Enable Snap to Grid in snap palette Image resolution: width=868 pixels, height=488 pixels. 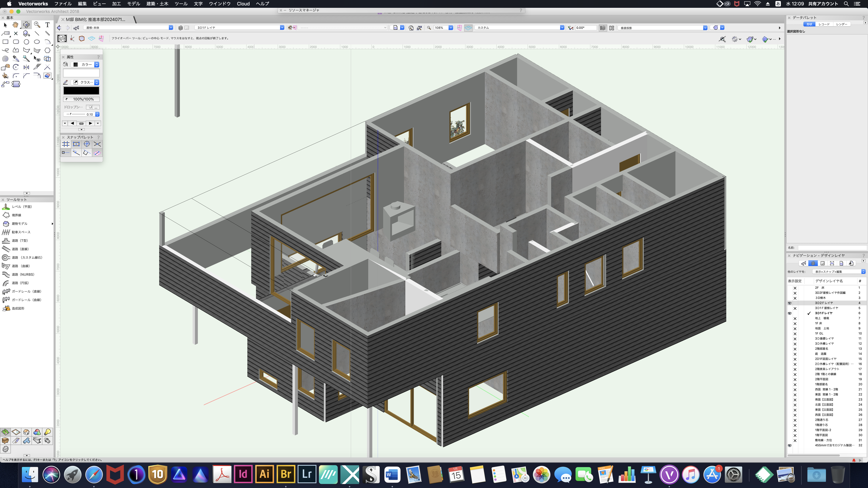tap(66, 144)
